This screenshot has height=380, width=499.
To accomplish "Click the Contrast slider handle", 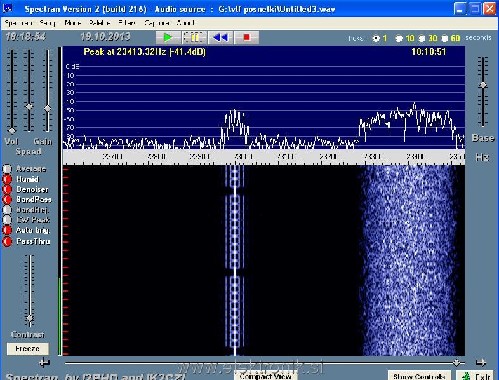I will point(30,318).
